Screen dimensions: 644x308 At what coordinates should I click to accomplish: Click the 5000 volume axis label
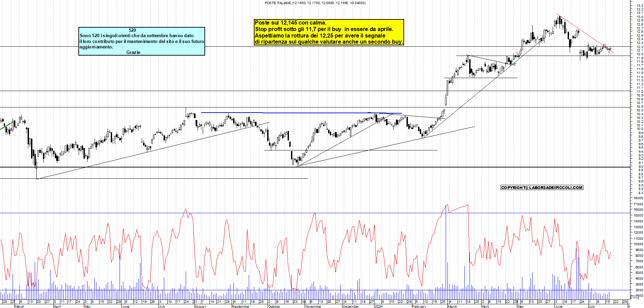coord(639,273)
